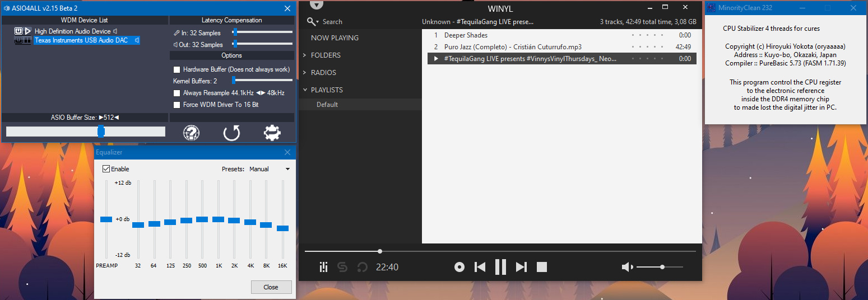Click the WINYL seek bar handle
The width and height of the screenshot is (868, 300).
tap(380, 251)
